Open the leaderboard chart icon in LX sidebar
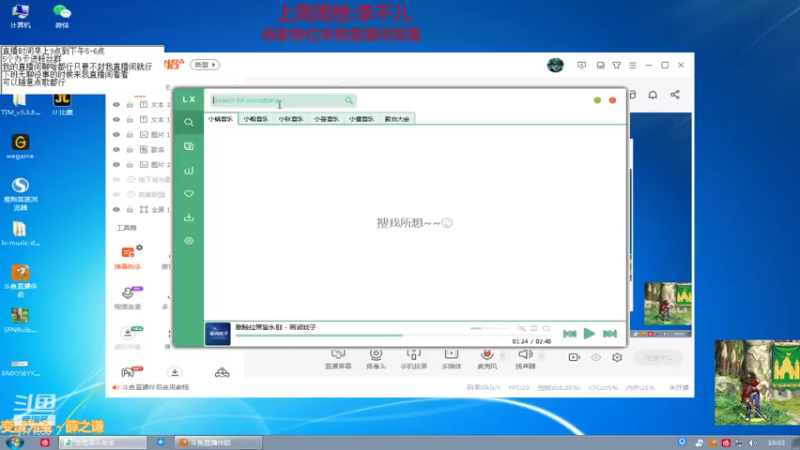 pyautogui.click(x=189, y=170)
